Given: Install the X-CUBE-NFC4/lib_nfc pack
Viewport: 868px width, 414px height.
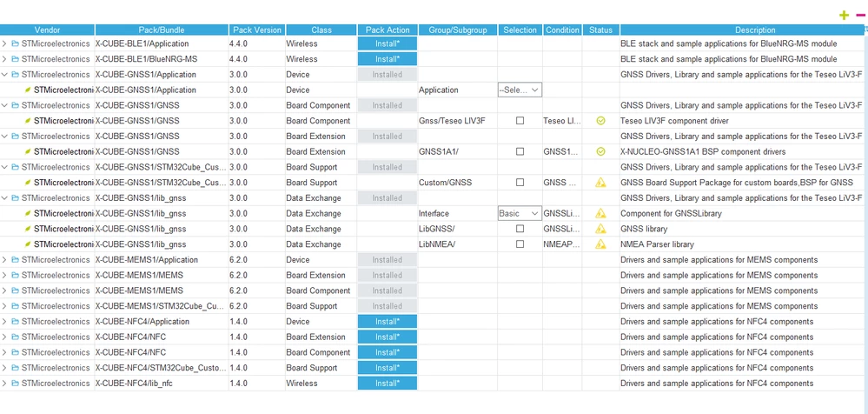Looking at the screenshot, I should pos(387,384).
